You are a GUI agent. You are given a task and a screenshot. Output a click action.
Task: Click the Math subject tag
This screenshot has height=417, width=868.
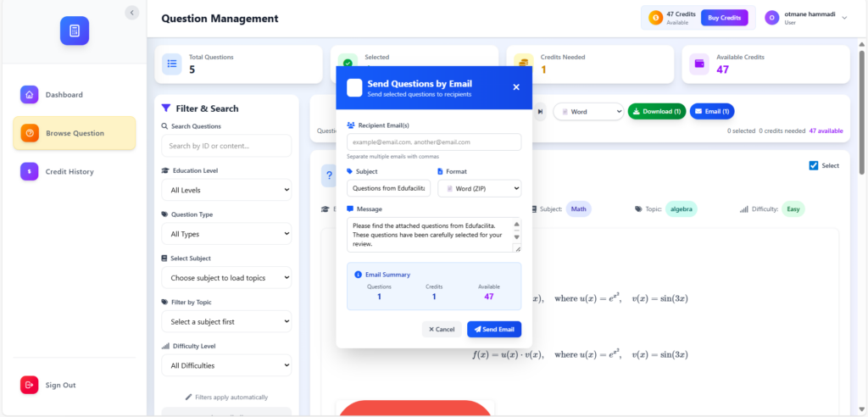click(x=578, y=209)
